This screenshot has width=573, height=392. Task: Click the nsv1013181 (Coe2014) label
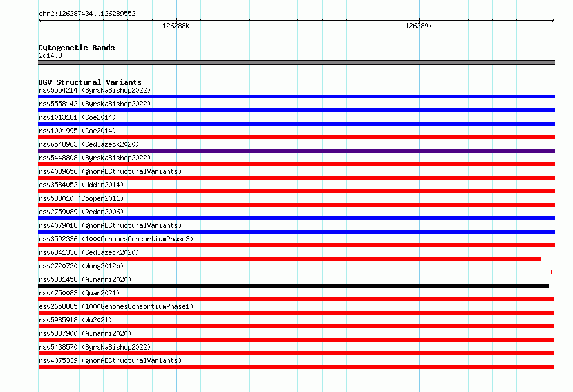coord(77,117)
